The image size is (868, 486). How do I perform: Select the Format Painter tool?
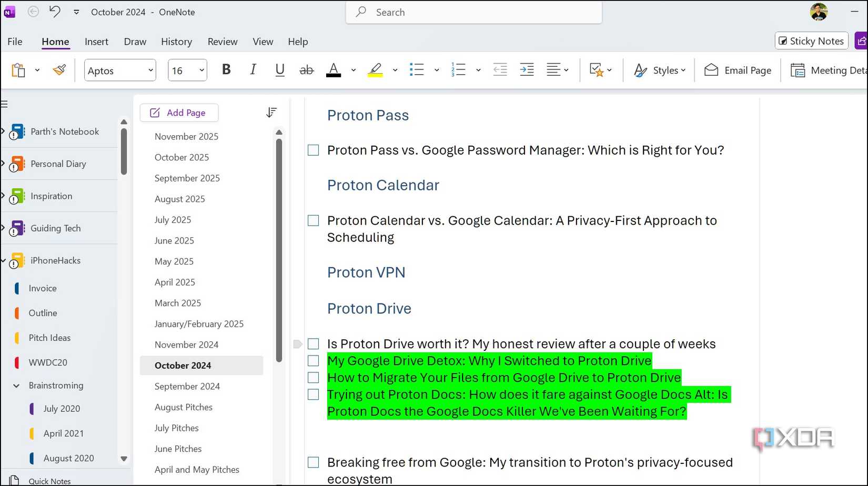point(59,69)
